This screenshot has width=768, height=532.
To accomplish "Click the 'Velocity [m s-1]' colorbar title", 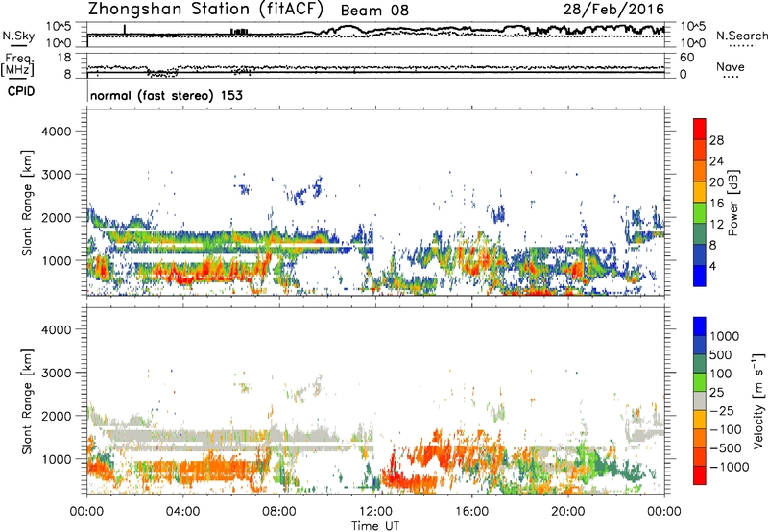I will 758,399.
